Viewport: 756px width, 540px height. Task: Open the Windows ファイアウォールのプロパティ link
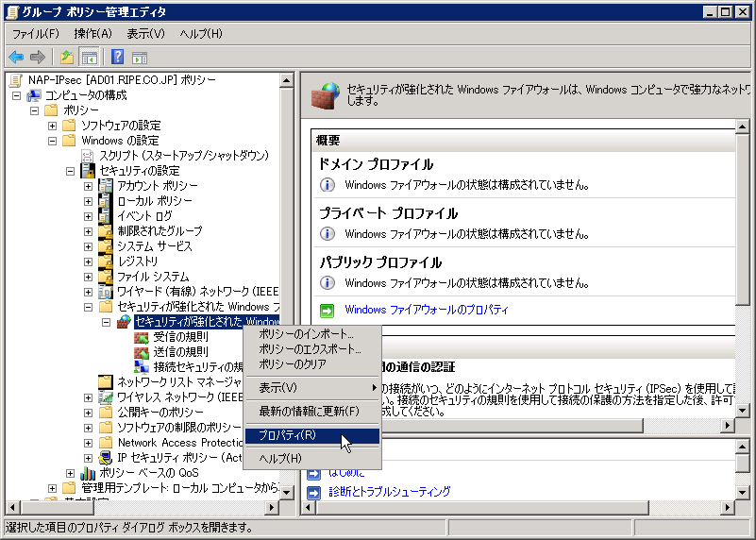click(x=427, y=310)
